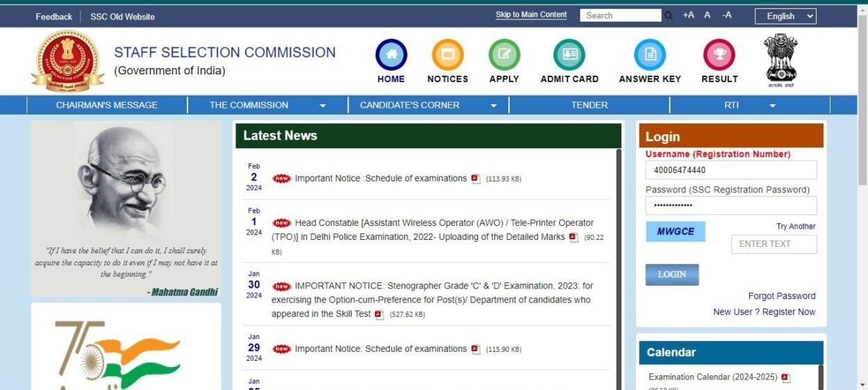Click the Search input field
Viewport: 868px width, 390px height.
point(621,15)
